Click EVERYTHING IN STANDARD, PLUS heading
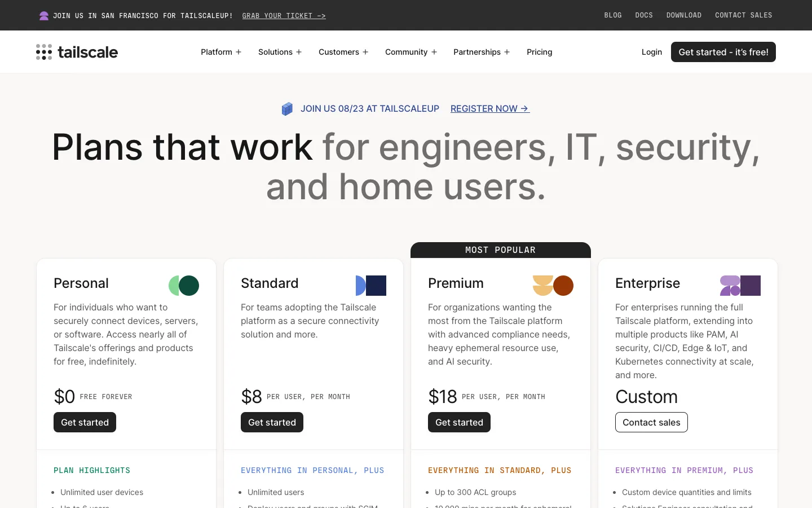812x508 pixels. tap(500, 470)
